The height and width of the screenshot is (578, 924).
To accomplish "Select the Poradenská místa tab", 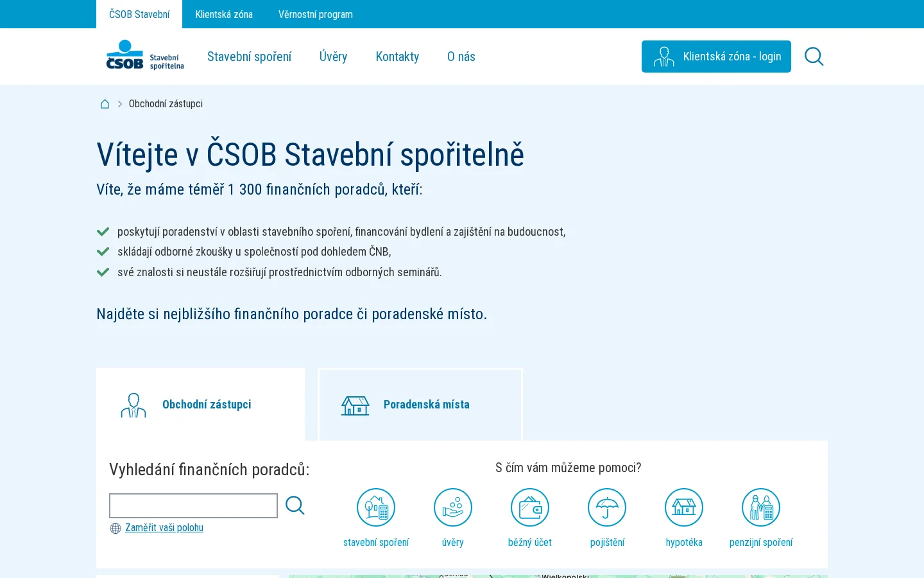I will coord(420,405).
